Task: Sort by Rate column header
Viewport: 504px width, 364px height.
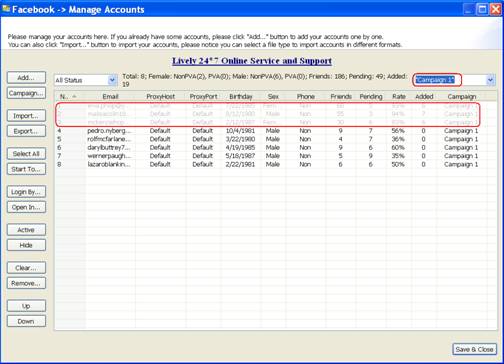Action: [x=399, y=96]
